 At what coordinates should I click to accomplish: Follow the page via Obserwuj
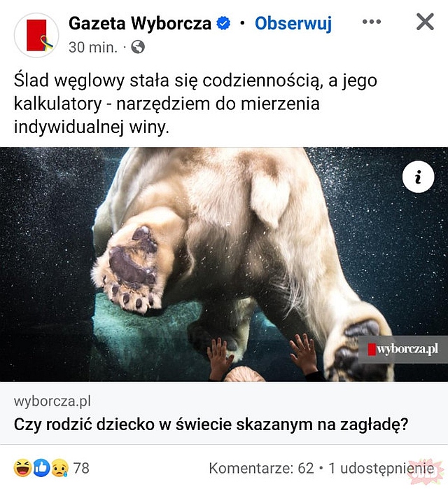click(x=293, y=23)
